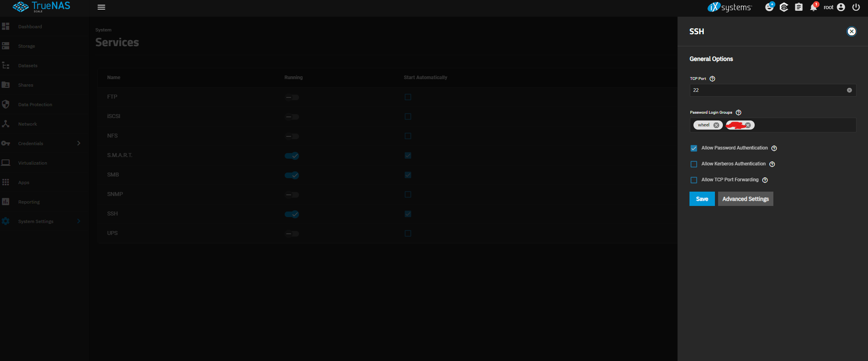Show help for TCP Port
Viewport: 868px width, 361px height.
[712, 79]
